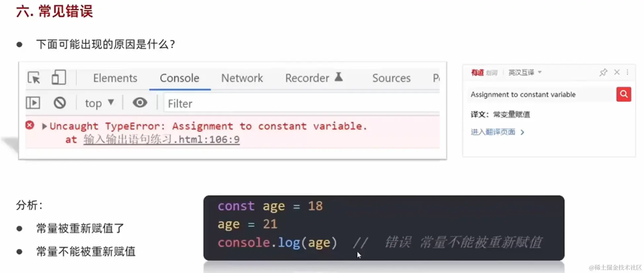This screenshot has width=644, height=273.
Task: Clear the console with the ban icon
Action: pos(60,103)
